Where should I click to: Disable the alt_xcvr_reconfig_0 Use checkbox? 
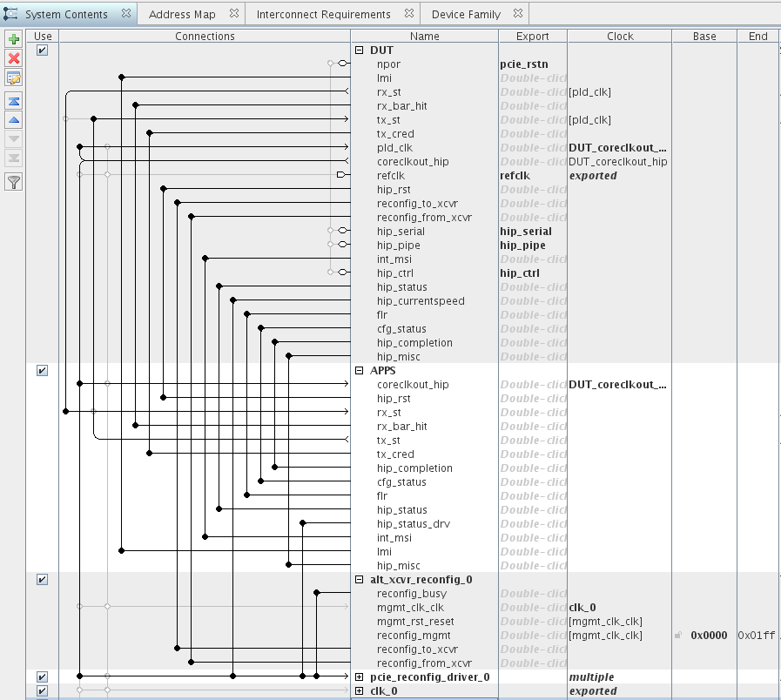tap(42, 580)
